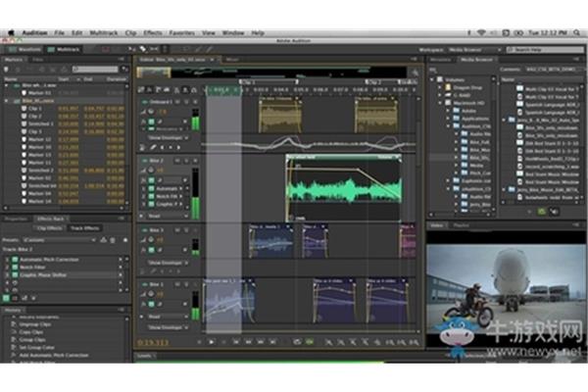Toggle power for Notch Filter in Effects Rack
The height and width of the screenshot is (392, 588).
[x=15, y=268]
